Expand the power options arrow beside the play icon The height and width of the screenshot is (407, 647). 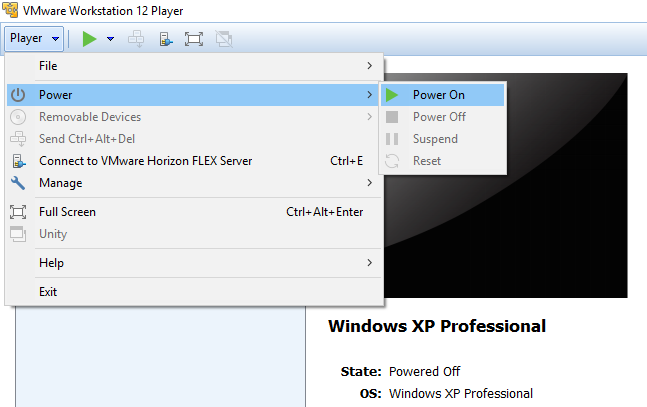110,39
